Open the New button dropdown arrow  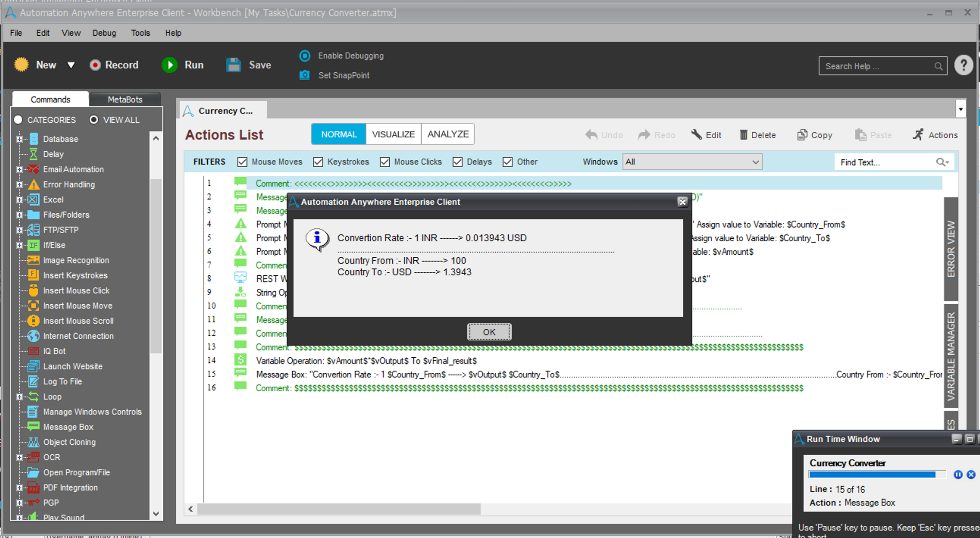pyautogui.click(x=71, y=65)
